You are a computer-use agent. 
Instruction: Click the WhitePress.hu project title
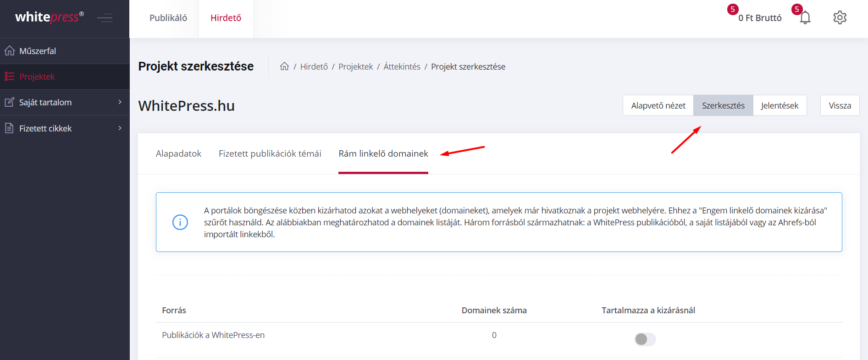tap(187, 106)
